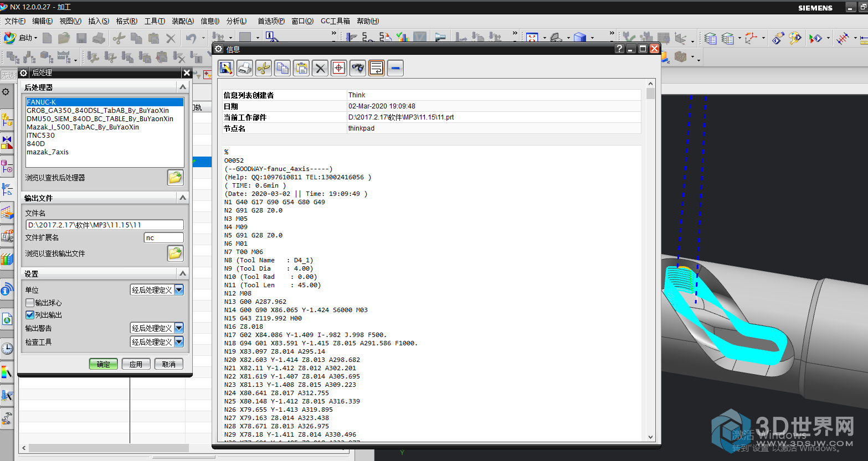Click the 取消 button
Screen dimensions: 868x461
[169, 364]
